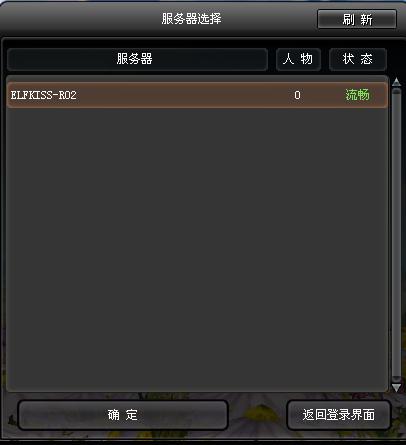Screen dimensions: 406x445
Task: Click space between 确定 and 返回登录界面
Action: [x=257, y=415]
